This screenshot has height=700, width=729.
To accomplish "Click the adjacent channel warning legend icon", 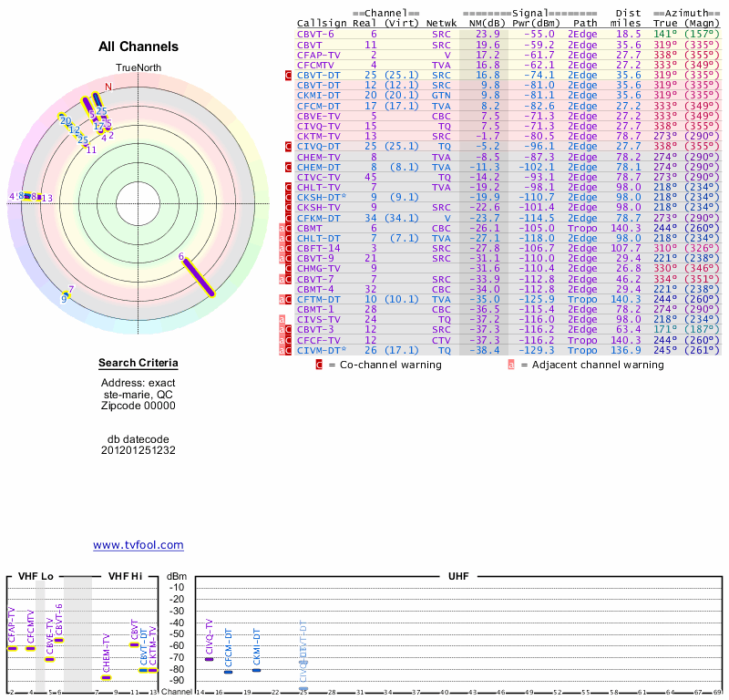I will coord(511,365).
